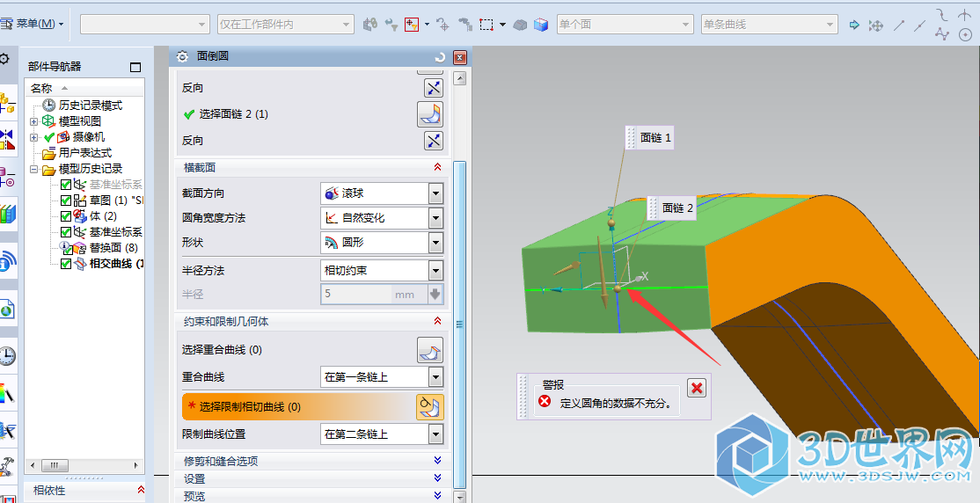Click the resource bar settings gear icon

click(4, 60)
